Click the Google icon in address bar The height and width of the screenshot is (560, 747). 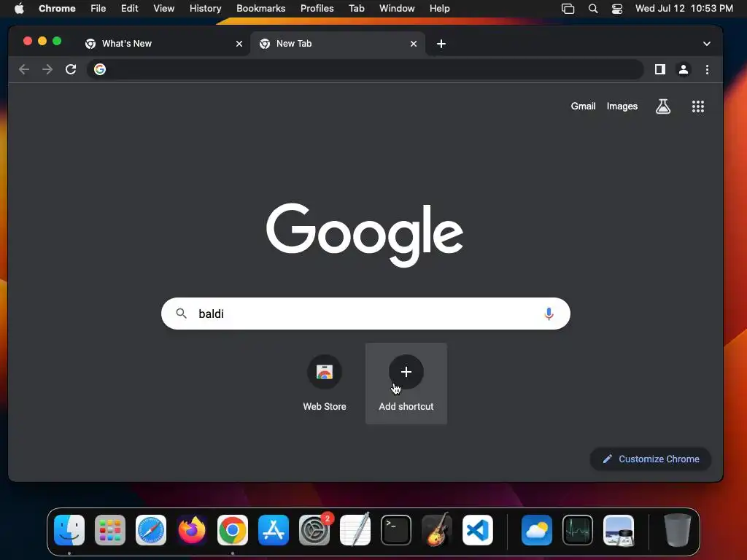click(99, 69)
